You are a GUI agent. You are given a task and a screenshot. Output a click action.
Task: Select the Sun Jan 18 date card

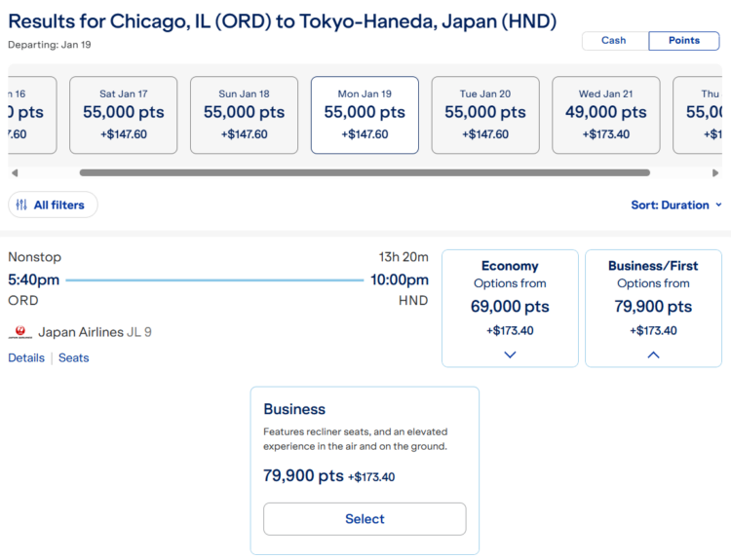coord(244,115)
